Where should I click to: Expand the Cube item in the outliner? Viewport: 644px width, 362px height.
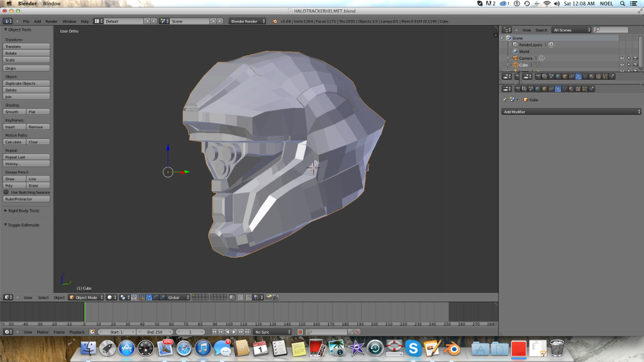tap(508, 65)
